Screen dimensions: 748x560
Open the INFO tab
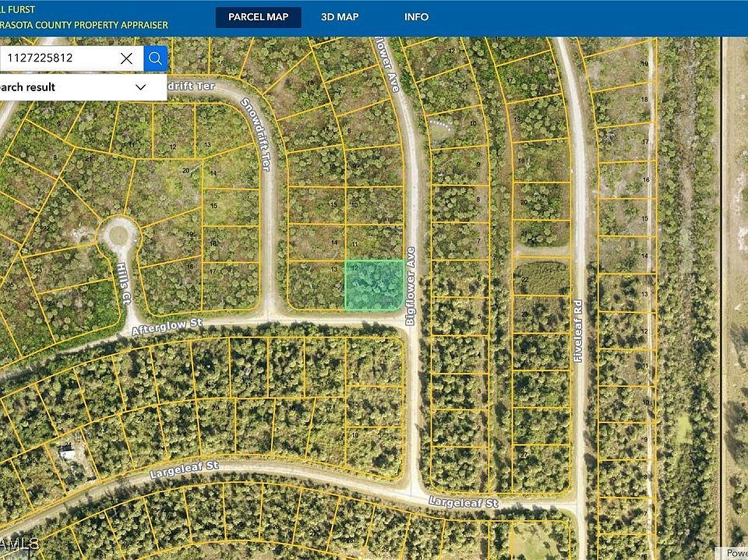pyautogui.click(x=416, y=17)
